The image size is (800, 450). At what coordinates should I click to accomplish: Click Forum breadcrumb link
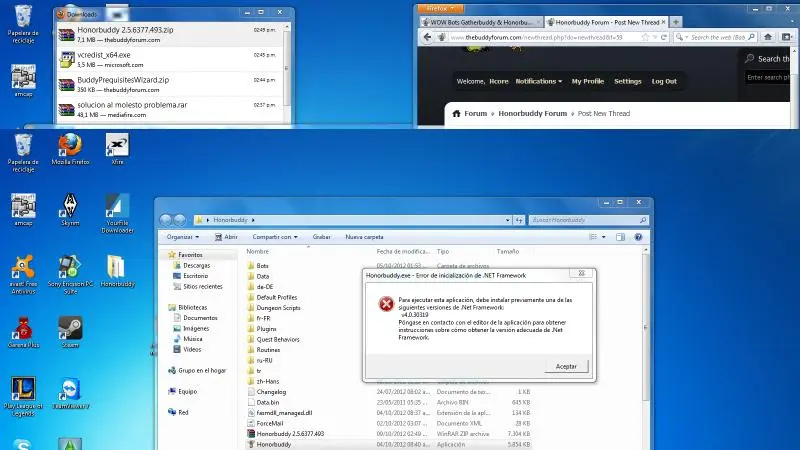tap(476, 113)
